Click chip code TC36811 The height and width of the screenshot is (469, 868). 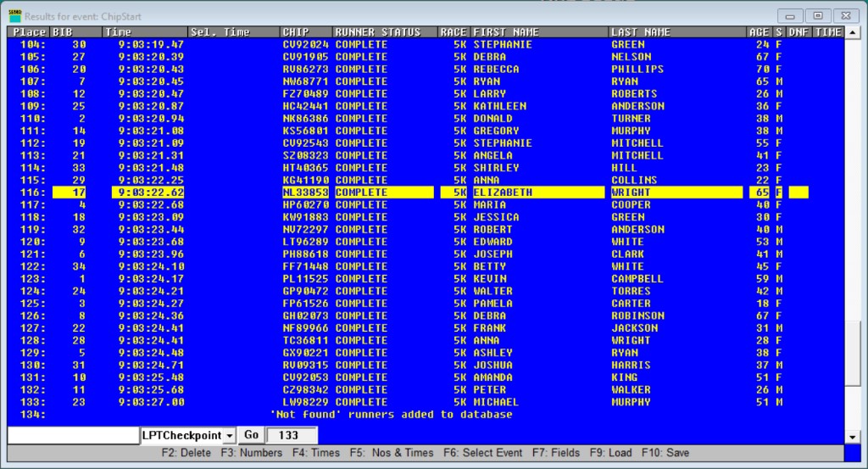tap(305, 341)
